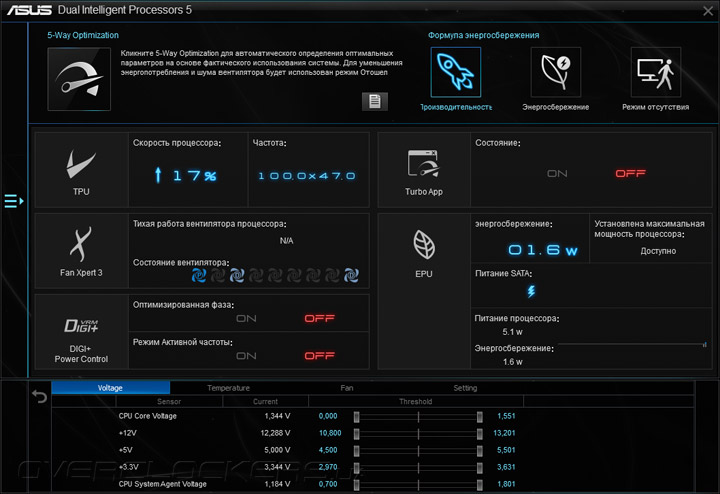Click +12V upper threshold handle
Screen dimensions: 720x494
coord(479,434)
